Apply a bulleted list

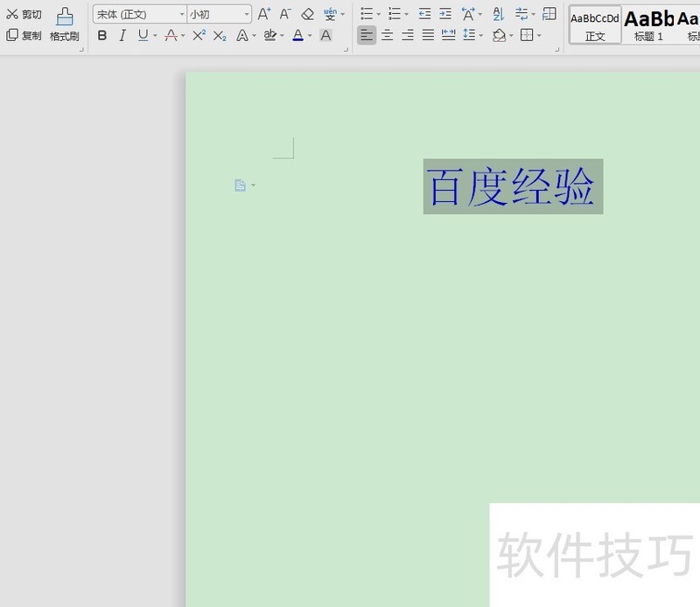pos(367,14)
